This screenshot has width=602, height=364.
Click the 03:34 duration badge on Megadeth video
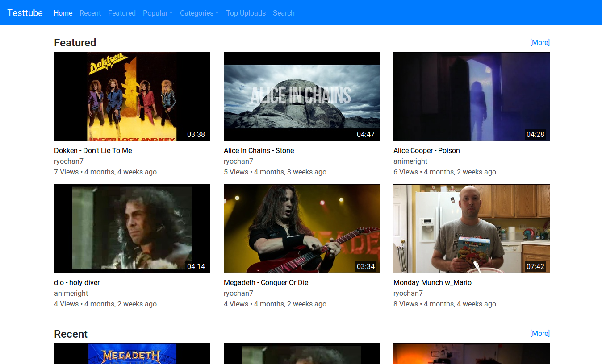coord(366,266)
